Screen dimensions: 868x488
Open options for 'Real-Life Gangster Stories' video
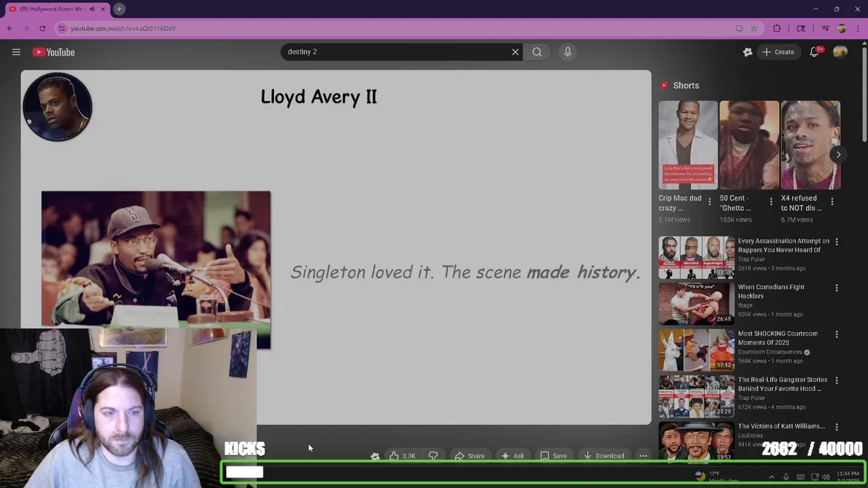point(837,381)
